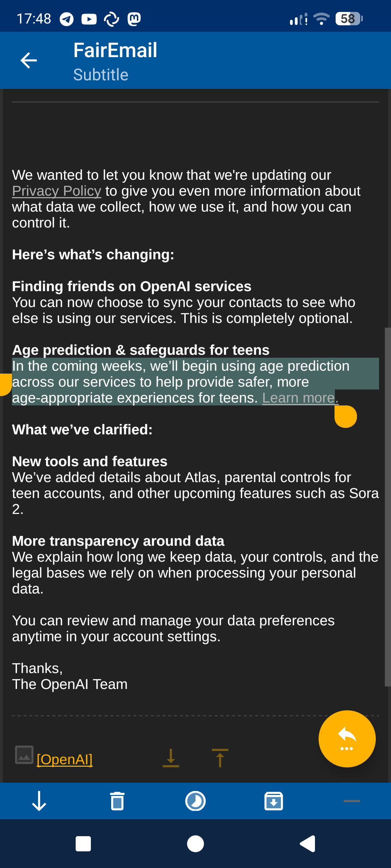Open the Privacy Policy link
The width and height of the screenshot is (391, 868).
pyautogui.click(x=56, y=191)
